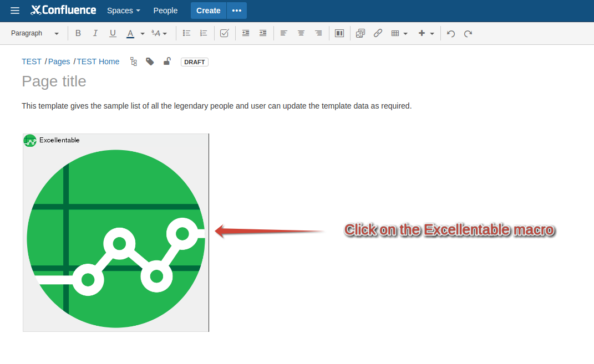Click the Page title field
This screenshot has width=594, height=364.
pos(54,81)
